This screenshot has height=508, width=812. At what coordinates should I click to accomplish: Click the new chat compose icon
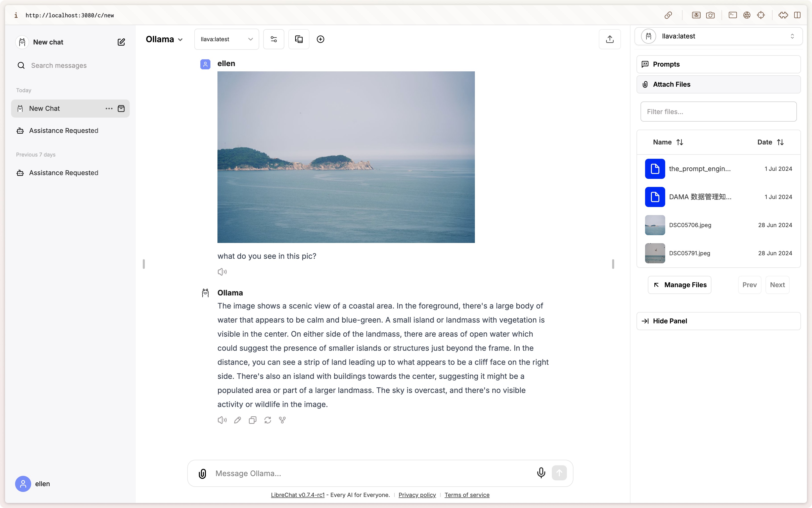[x=121, y=42]
